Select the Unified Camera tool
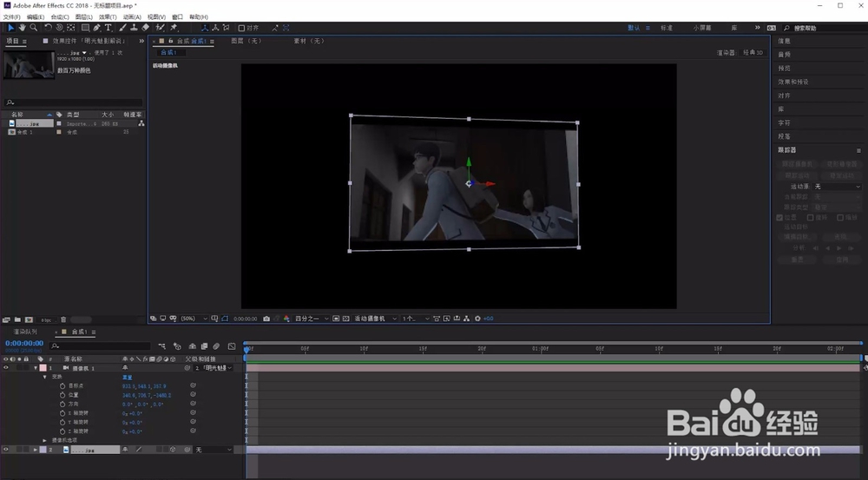This screenshot has height=480, width=868. pyautogui.click(x=59, y=27)
